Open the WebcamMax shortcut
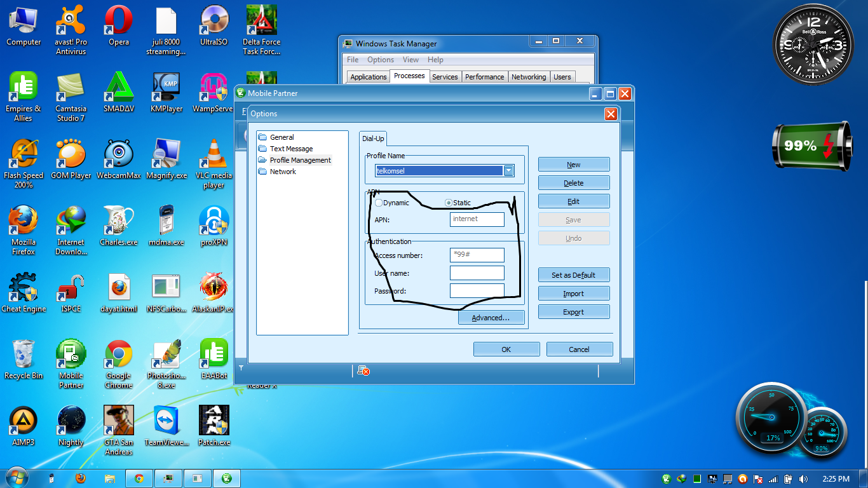Image resolution: width=868 pixels, height=488 pixels. [x=119, y=160]
